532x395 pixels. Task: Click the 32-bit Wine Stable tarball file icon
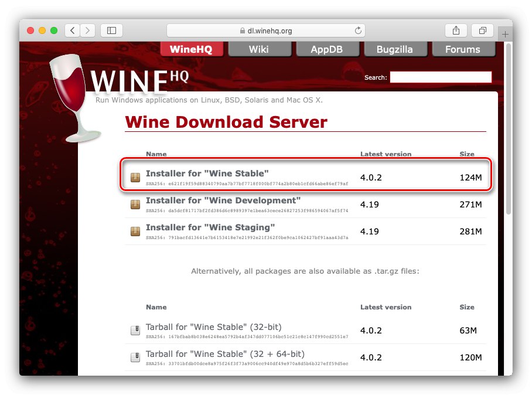click(135, 330)
